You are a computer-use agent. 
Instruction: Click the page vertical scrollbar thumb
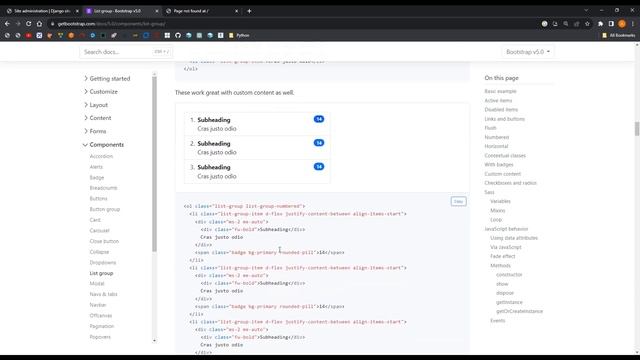637,129
